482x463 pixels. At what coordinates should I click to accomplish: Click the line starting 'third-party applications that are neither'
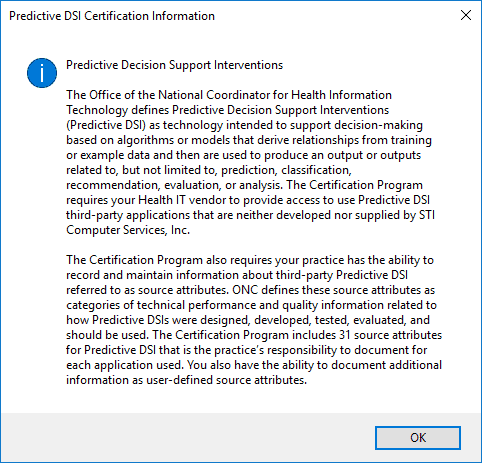tap(250, 215)
